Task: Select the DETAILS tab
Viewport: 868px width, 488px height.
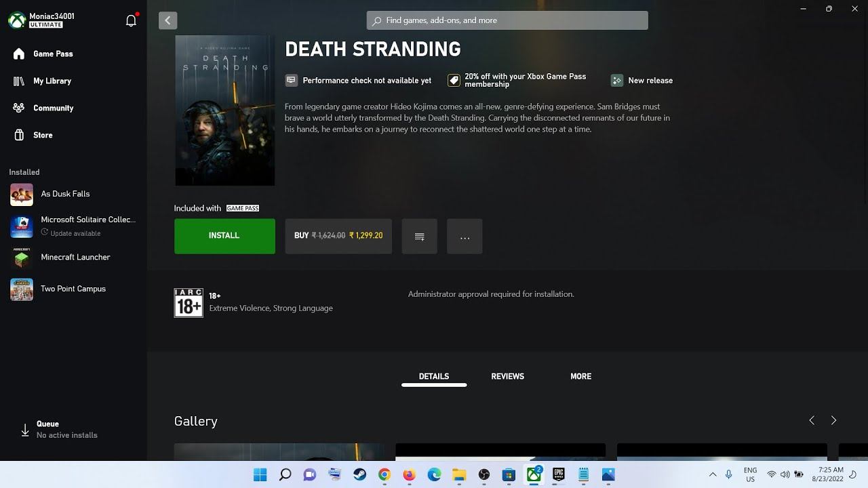Action: coord(434,376)
